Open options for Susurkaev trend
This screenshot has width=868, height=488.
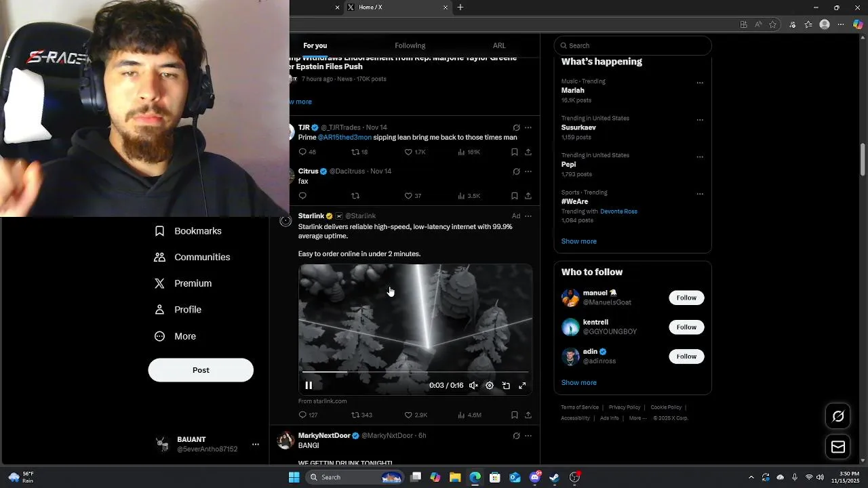click(700, 120)
